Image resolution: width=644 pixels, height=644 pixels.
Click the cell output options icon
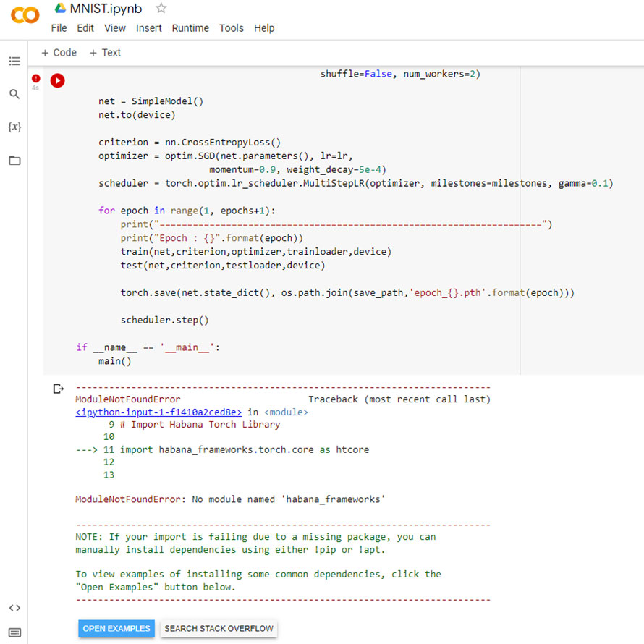(x=59, y=389)
